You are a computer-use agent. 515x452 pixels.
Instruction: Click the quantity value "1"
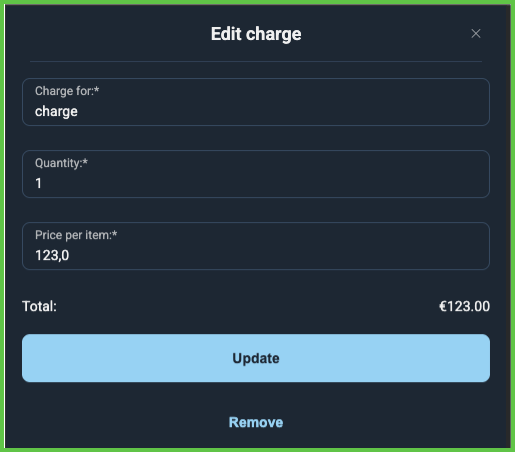pyautogui.click(x=38, y=183)
